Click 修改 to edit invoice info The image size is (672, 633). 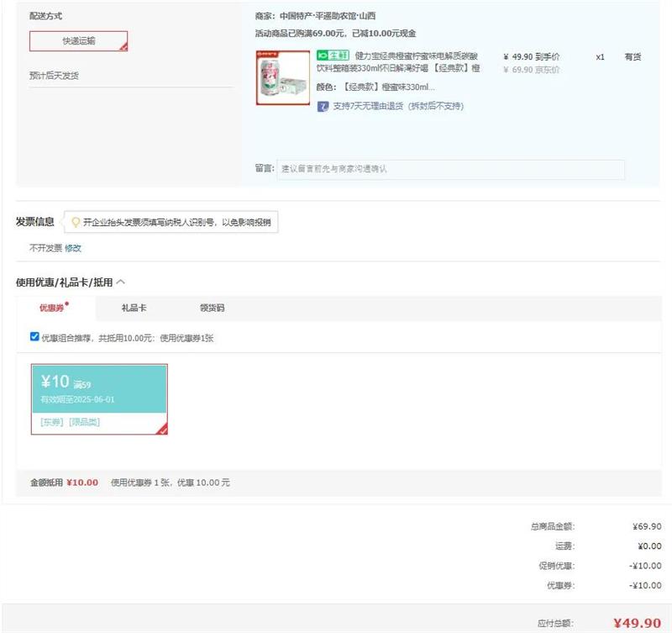[x=73, y=248]
